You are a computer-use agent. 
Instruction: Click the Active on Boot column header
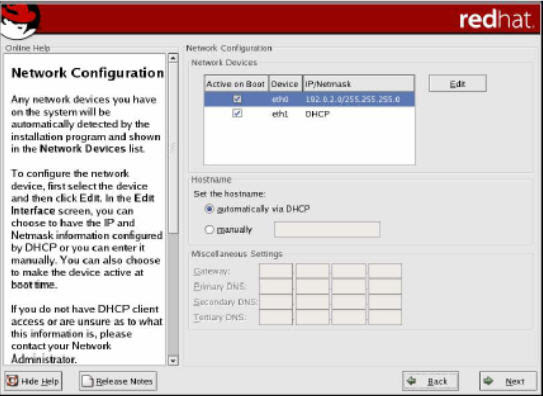[x=236, y=84]
